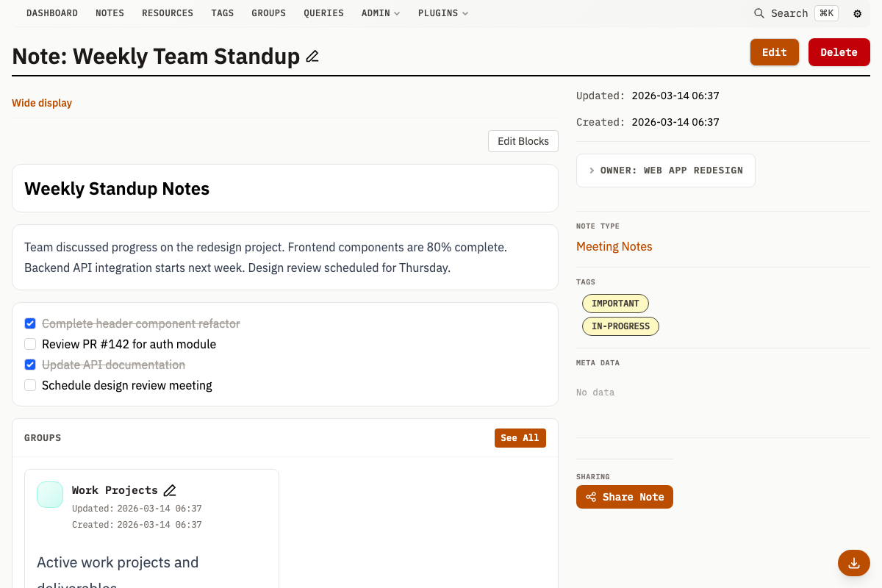
Task: Click the pencil icon next to Work Projects
Action: point(170,490)
